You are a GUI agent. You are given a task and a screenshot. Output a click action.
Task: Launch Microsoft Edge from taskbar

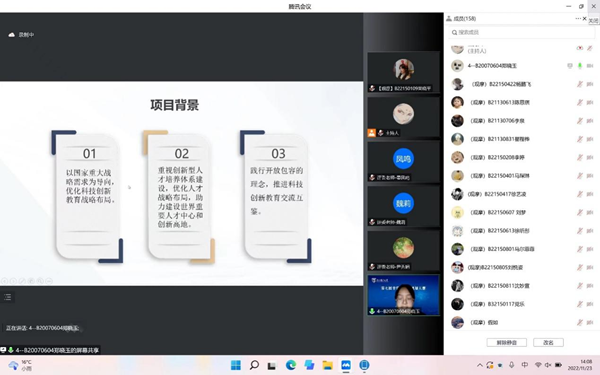(291, 365)
